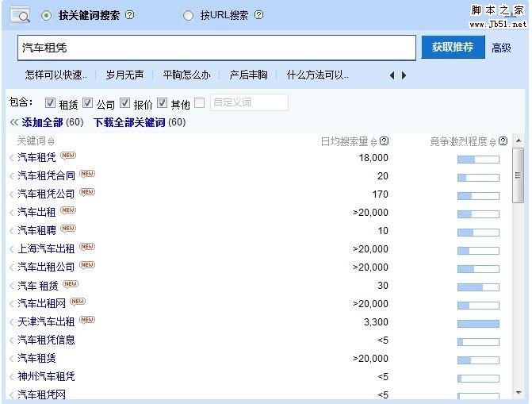The width and height of the screenshot is (532, 404).
Task: Open help icon beside 按关键词搜索
Action: click(130, 15)
